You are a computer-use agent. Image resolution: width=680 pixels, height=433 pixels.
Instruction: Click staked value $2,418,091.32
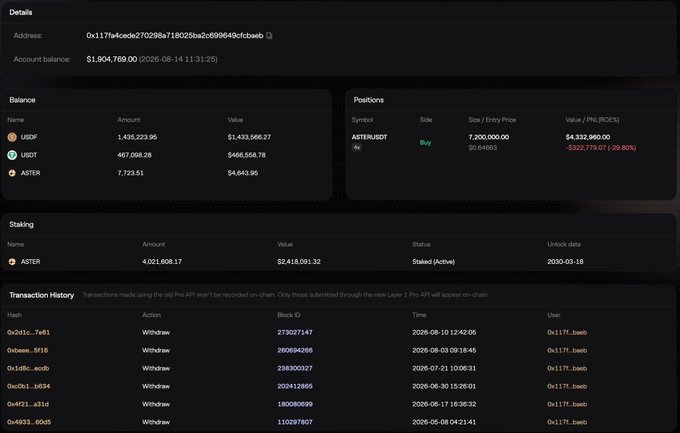299,262
